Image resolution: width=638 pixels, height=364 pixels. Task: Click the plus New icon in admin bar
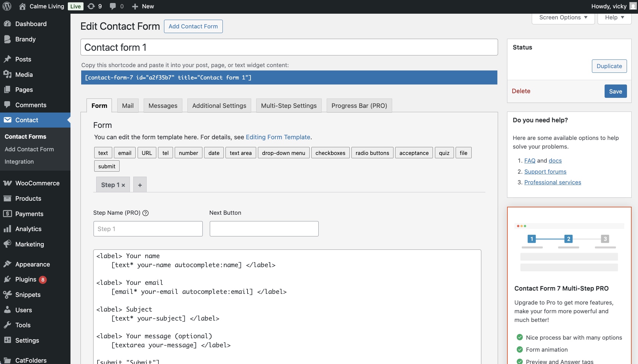(x=135, y=6)
